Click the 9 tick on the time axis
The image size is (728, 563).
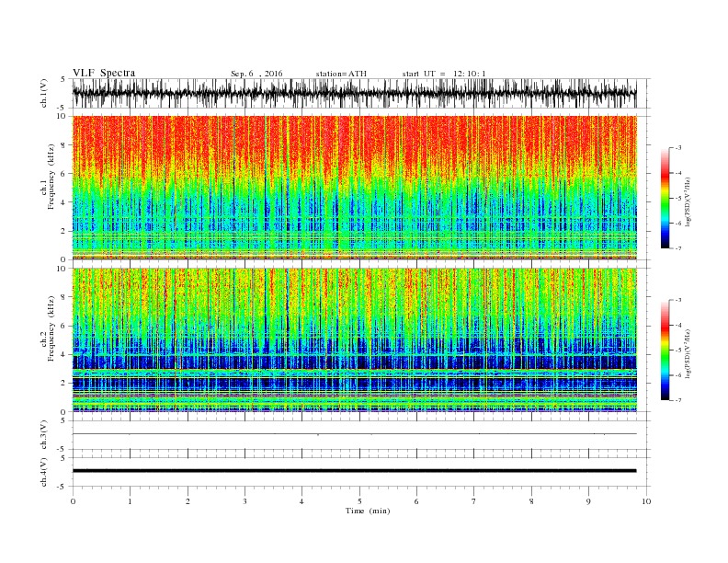pos(588,501)
